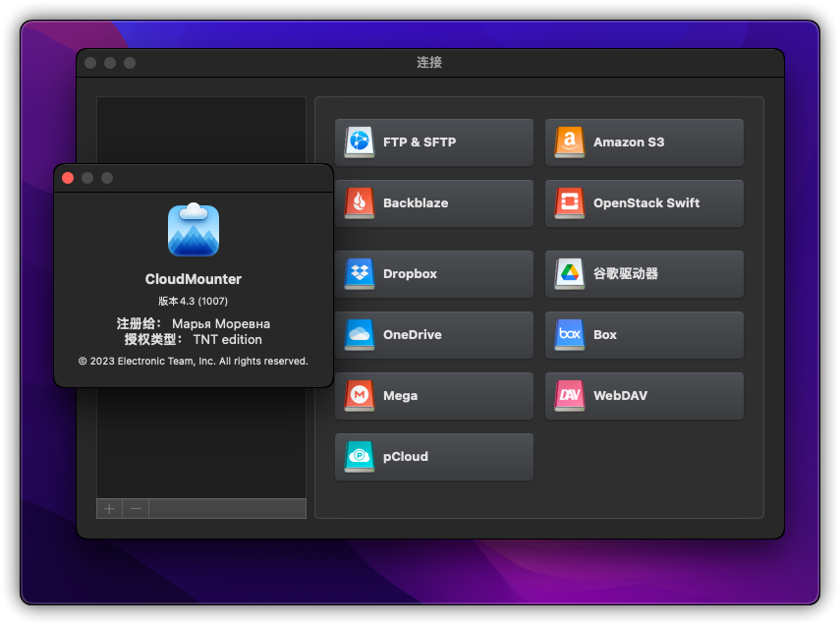Select the Mega connection icon
This screenshot has width=840, height=625.
pyautogui.click(x=359, y=396)
